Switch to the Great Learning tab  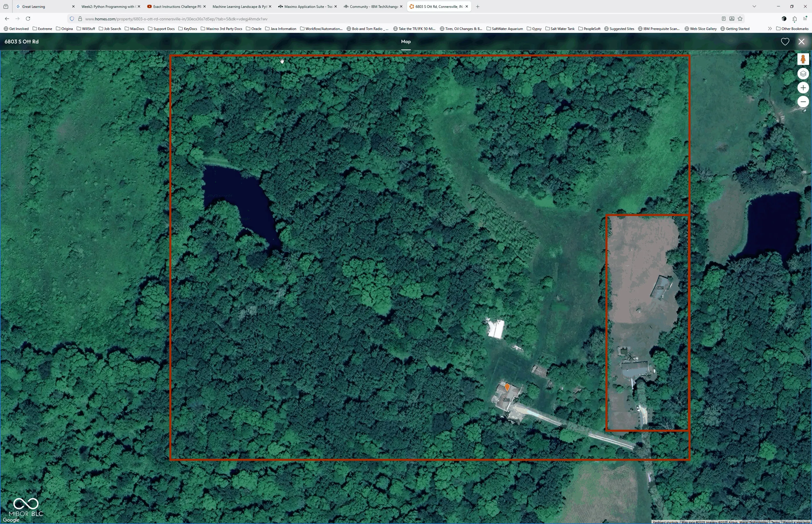pyautogui.click(x=34, y=6)
